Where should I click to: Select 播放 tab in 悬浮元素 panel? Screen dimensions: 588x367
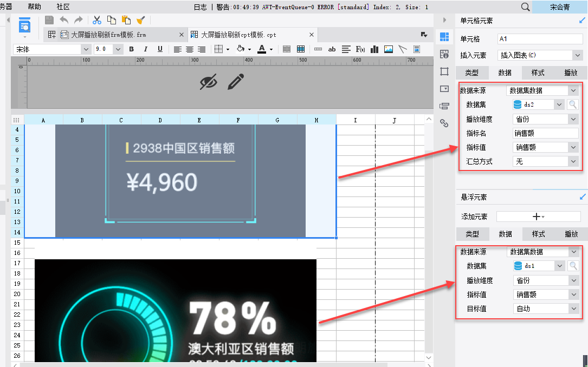(x=571, y=234)
